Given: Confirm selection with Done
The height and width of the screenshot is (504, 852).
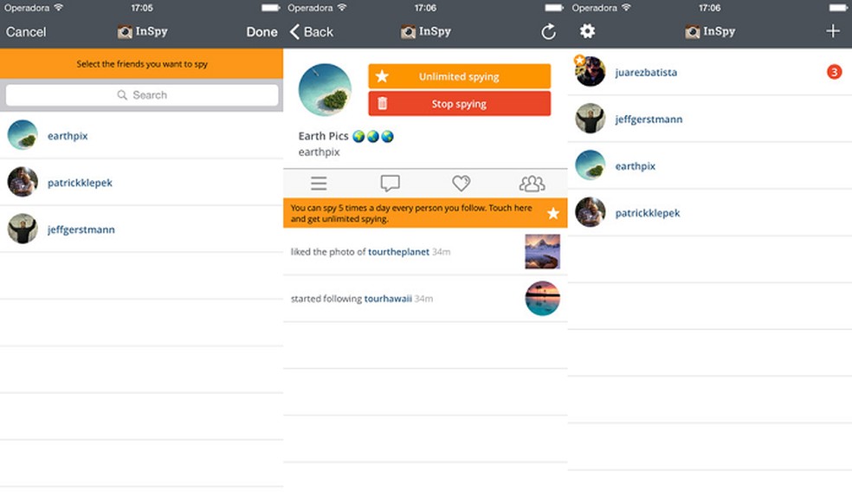Looking at the screenshot, I should pos(261,31).
